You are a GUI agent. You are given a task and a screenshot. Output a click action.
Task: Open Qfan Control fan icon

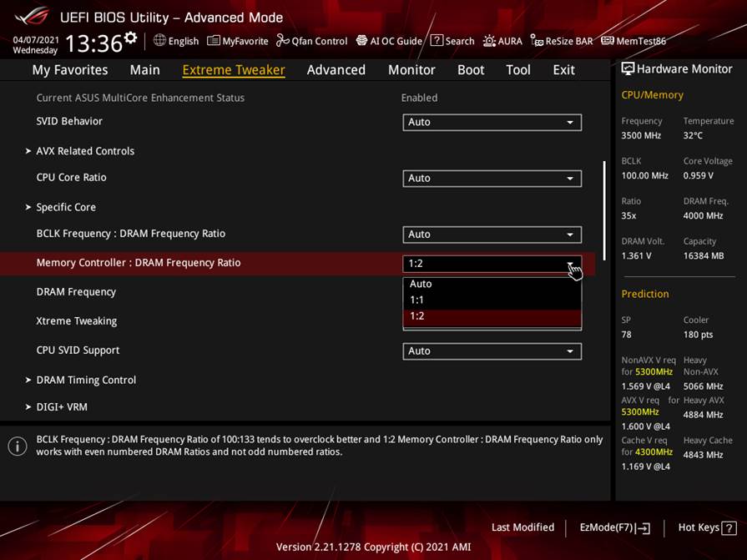point(282,41)
